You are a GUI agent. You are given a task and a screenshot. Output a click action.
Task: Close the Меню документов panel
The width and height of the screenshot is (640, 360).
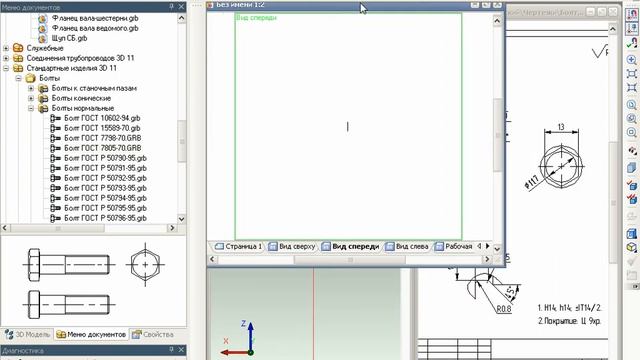[x=182, y=7]
